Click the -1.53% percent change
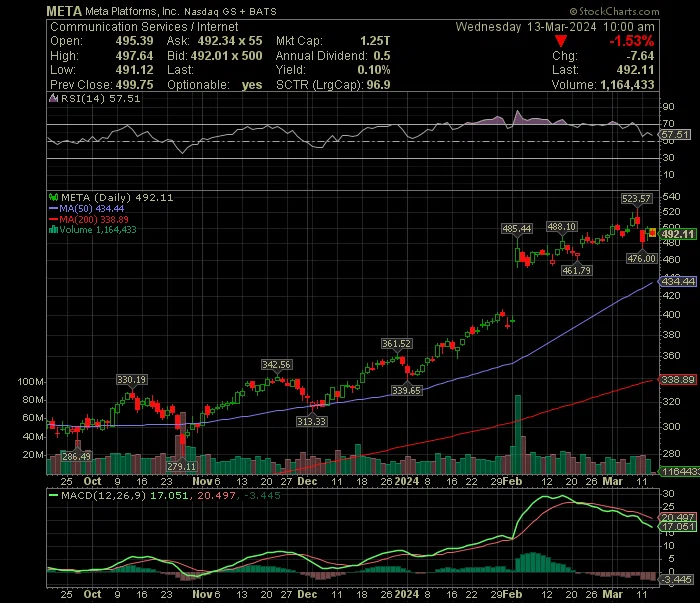This screenshot has height=603, width=700. coord(632,42)
